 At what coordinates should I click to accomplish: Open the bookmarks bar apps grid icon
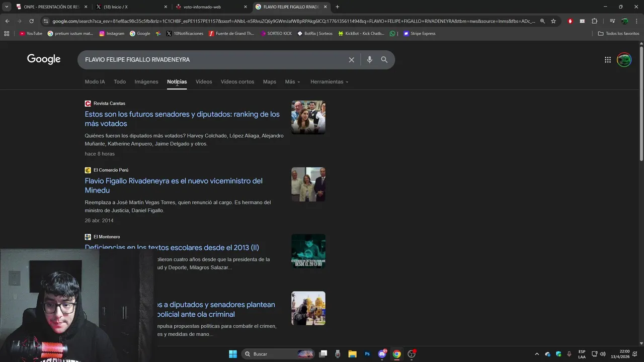[x=7, y=34]
